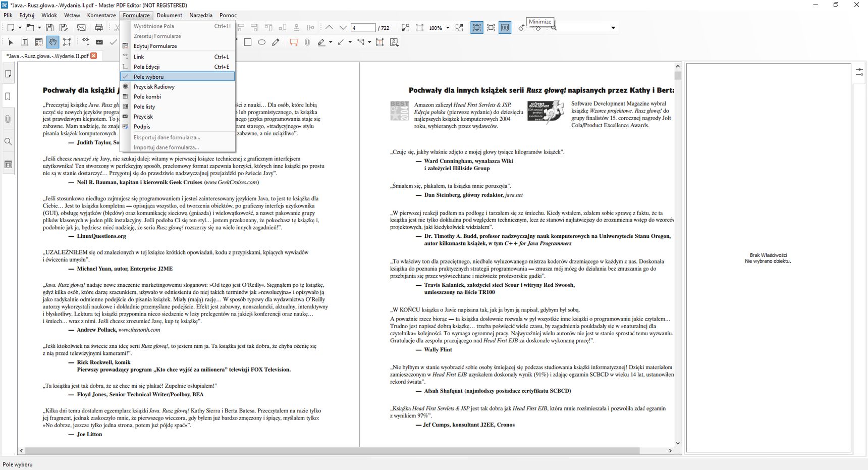Image resolution: width=868 pixels, height=470 pixels.
Task: Choose Pole kombi menu item
Action: [178, 96]
